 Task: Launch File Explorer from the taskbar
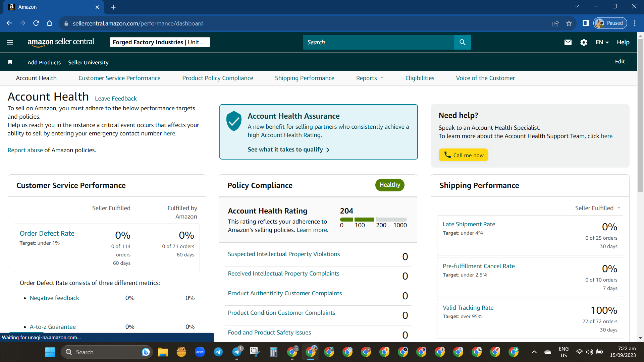[x=163, y=352]
